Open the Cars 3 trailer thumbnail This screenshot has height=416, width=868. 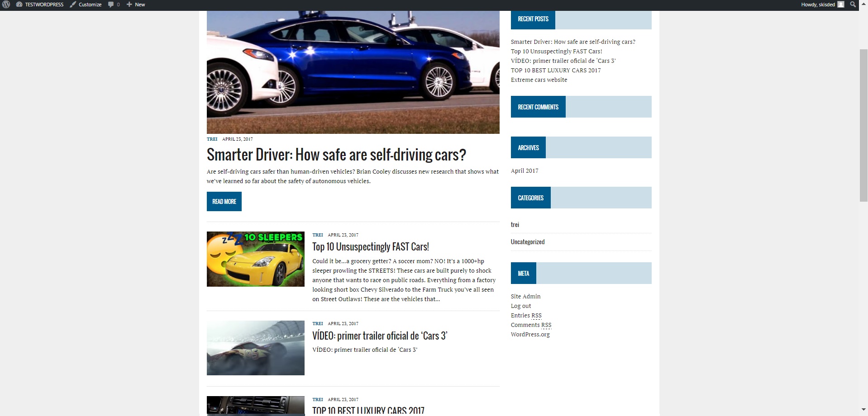coord(256,348)
